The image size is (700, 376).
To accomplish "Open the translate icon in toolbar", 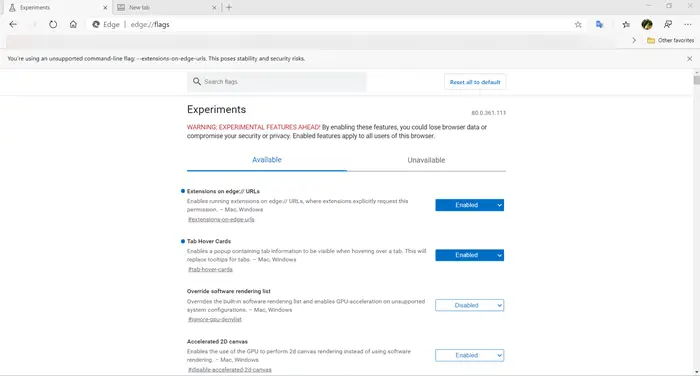I will tap(600, 25).
